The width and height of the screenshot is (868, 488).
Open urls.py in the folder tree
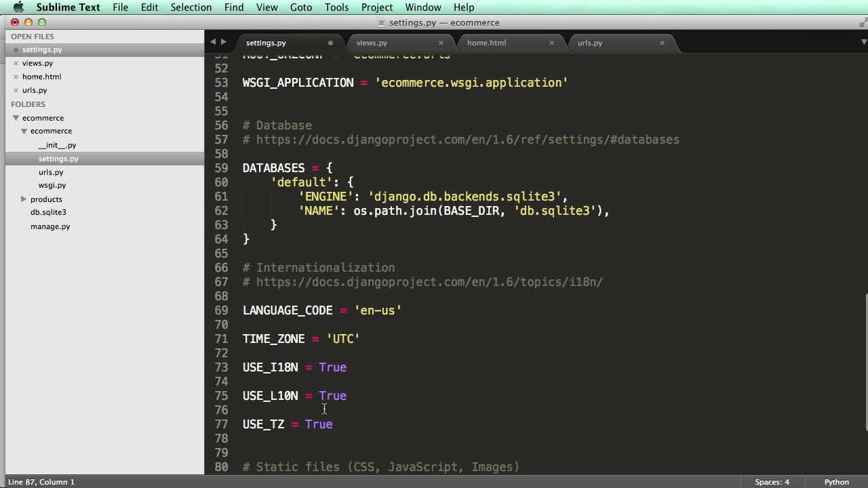point(51,172)
